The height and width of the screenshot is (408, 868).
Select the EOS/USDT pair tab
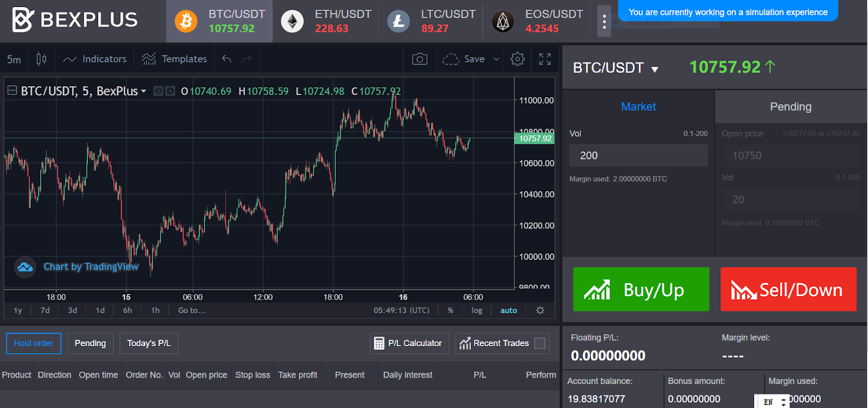[537, 21]
